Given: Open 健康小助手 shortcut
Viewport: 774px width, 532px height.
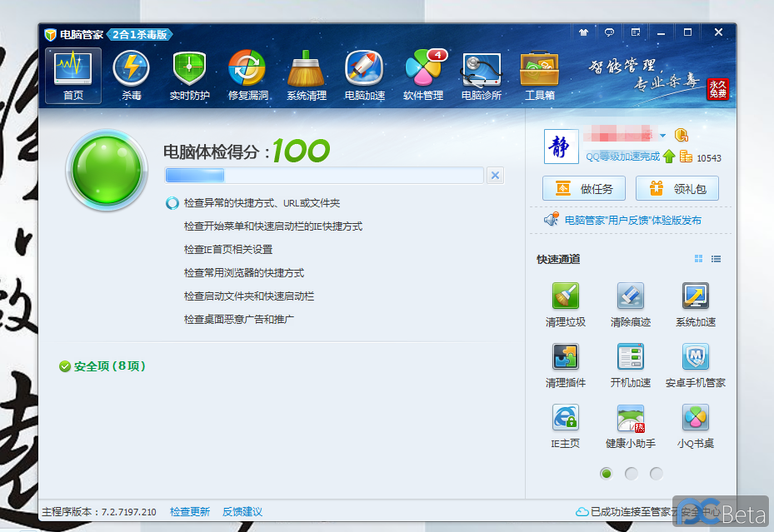Looking at the screenshot, I should tap(631, 426).
